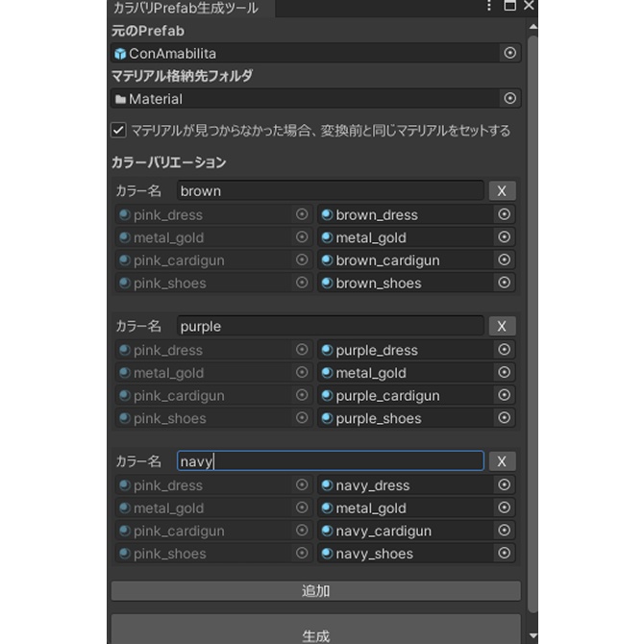Select the ConAmabilita prefab field
Image resolution: width=644 pixels, height=644 pixels.
(316, 53)
